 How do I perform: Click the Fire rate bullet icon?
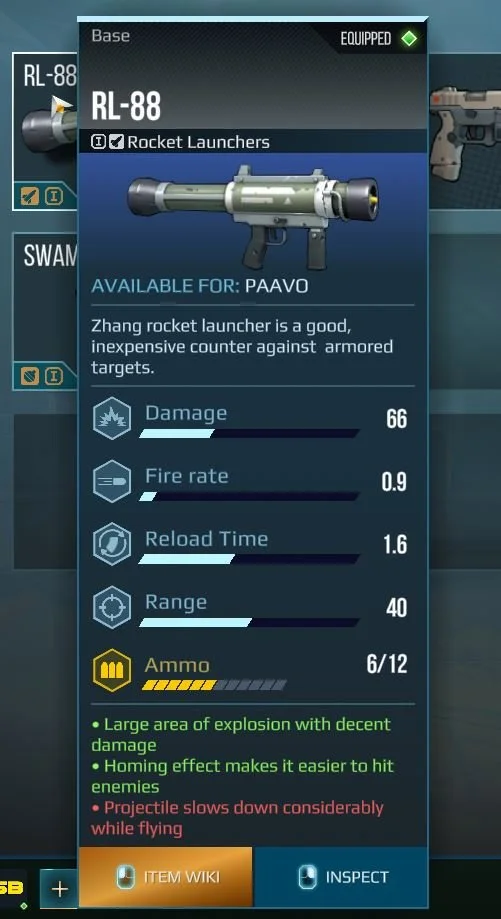(111, 481)
